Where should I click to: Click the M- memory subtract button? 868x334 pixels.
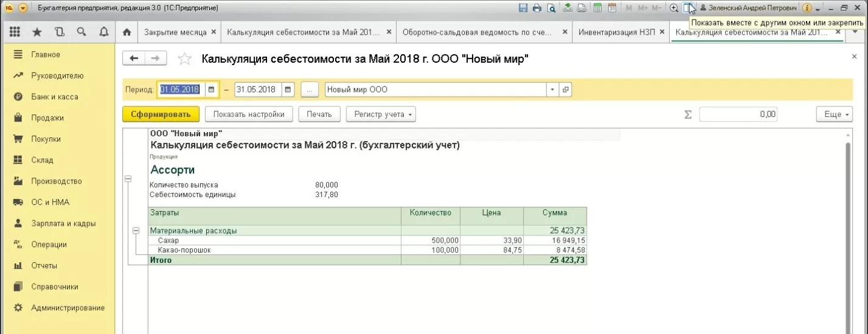pyautogui.click(x=656, y=8)
